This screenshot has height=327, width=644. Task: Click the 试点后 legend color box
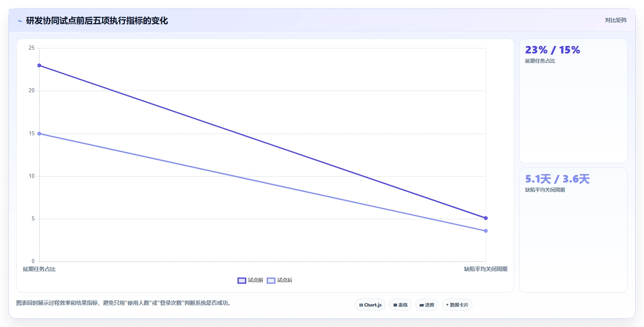coord(271,281)
